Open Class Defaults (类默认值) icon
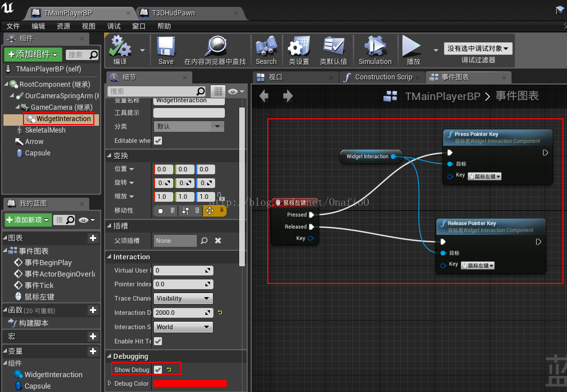This screenshot has height=392, width=567. 334,46
